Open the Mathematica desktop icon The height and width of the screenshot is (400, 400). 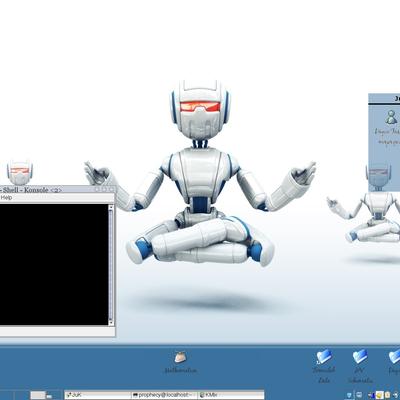point(181,362)
